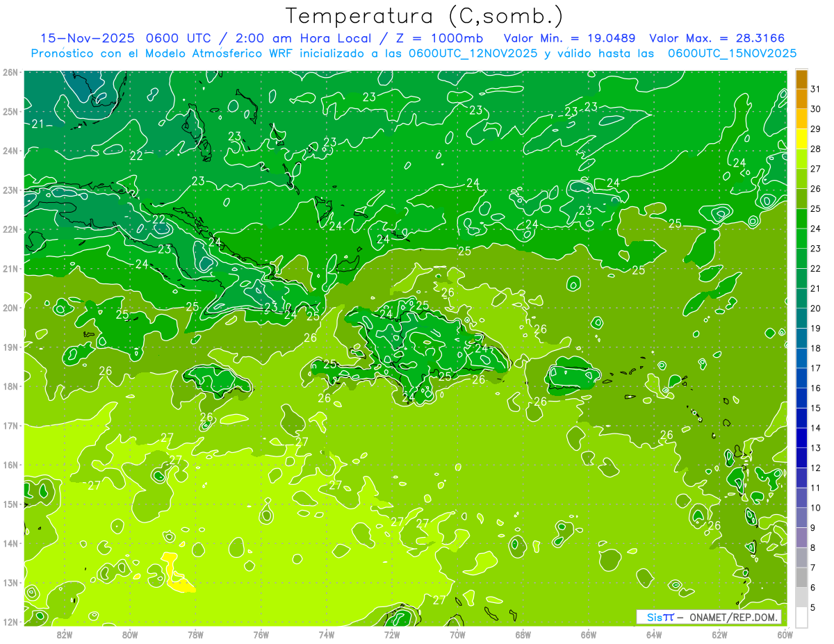The height and width of the screenshot is (644, 834).
Task: Click the '19N' latitude axis label
Action: tap(10, 347)
